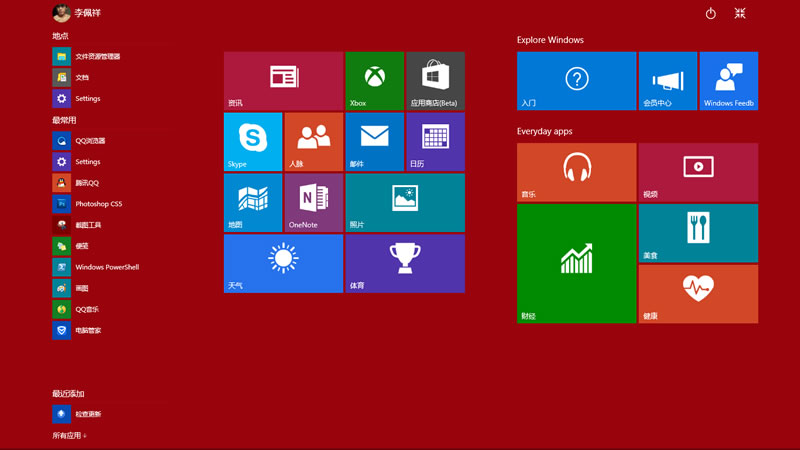Launch Photoshop CS5

coord(87,204)
